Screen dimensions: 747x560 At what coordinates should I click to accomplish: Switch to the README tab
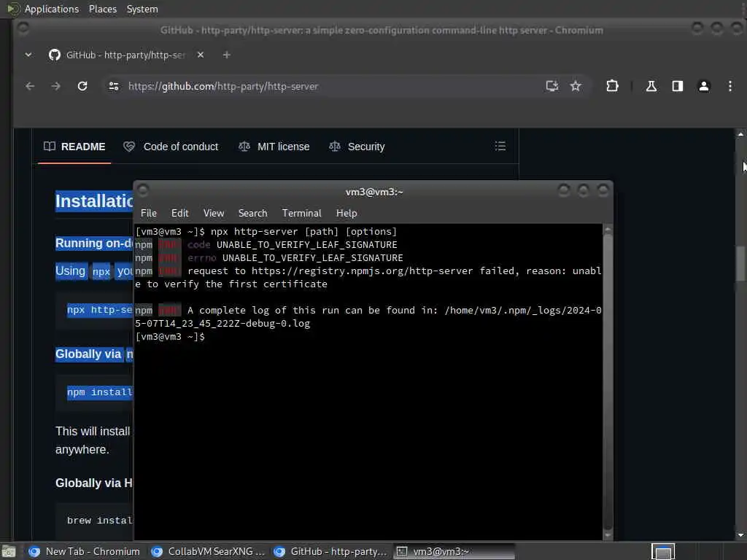click(74, 147)
